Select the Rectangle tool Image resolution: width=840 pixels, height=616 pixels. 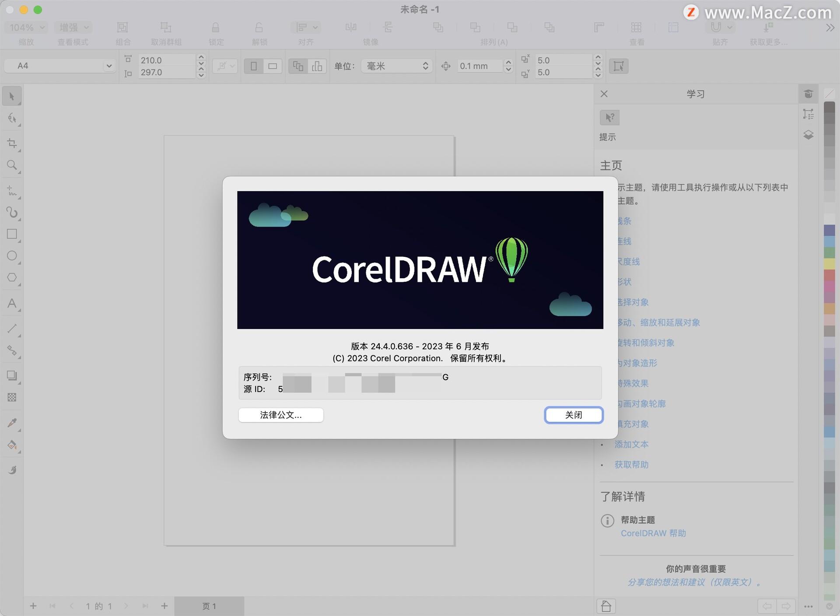(12, 234)
